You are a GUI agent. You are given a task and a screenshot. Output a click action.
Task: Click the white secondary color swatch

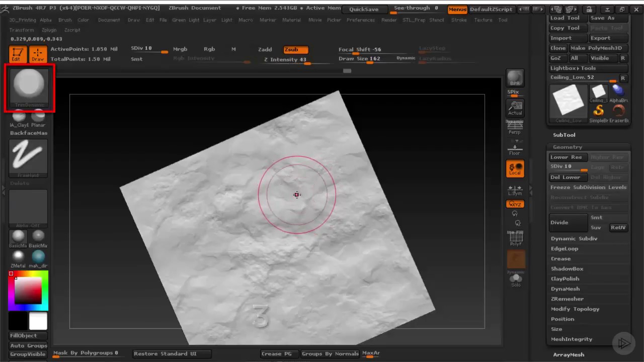point(38,321)
